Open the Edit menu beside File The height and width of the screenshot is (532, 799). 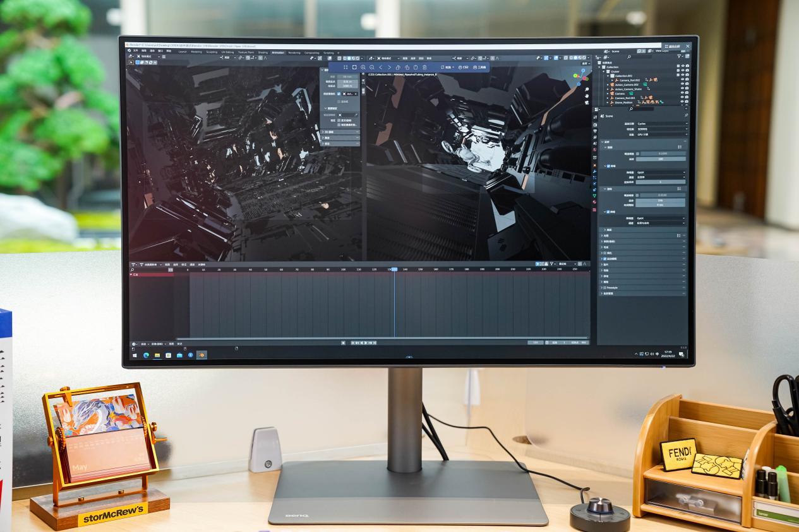143,50
